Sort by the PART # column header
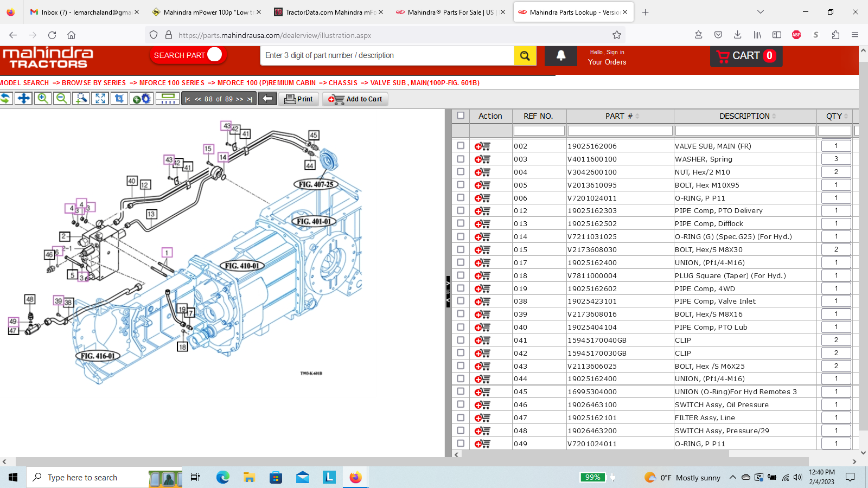Viewport: 868px width, 488px height. click(620, 116)
